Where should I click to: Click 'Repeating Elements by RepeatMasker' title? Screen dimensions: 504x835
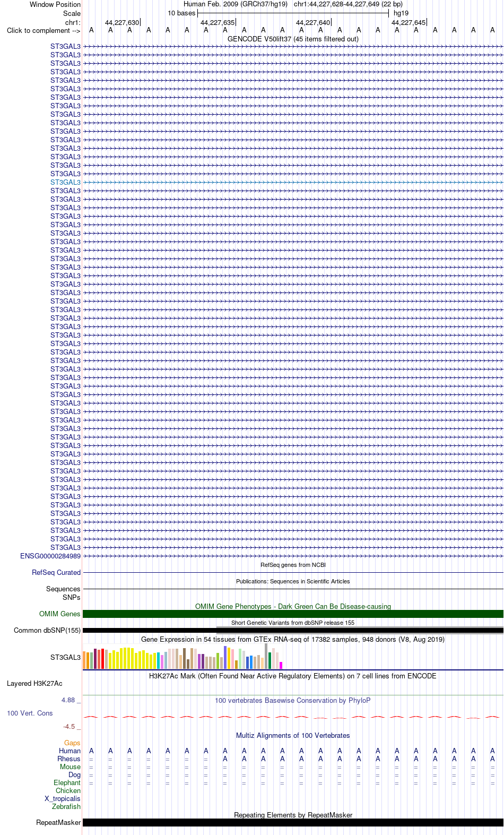click(293, 815)
